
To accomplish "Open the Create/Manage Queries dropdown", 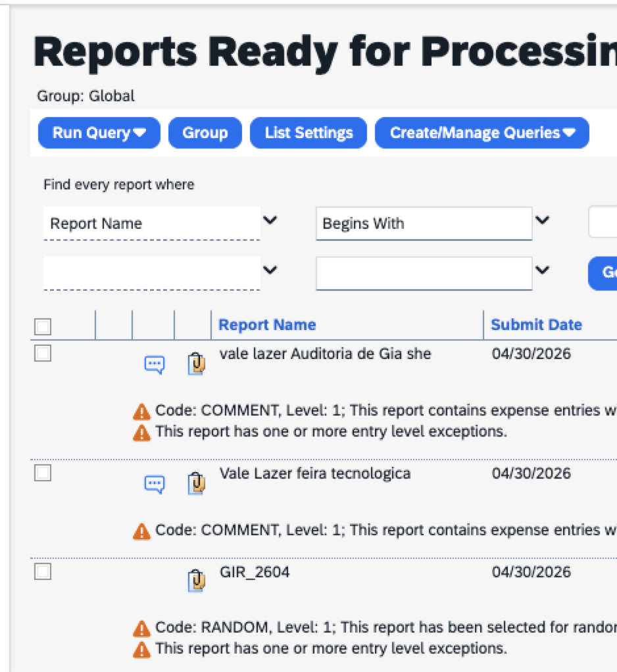I will pyautogui.click(x=482, y=133).
